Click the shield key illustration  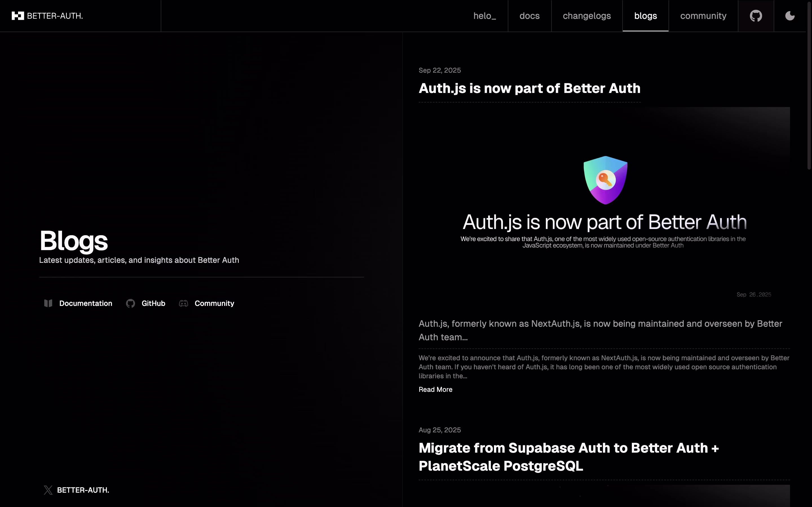pyautogui.click(x=605, y=180)
